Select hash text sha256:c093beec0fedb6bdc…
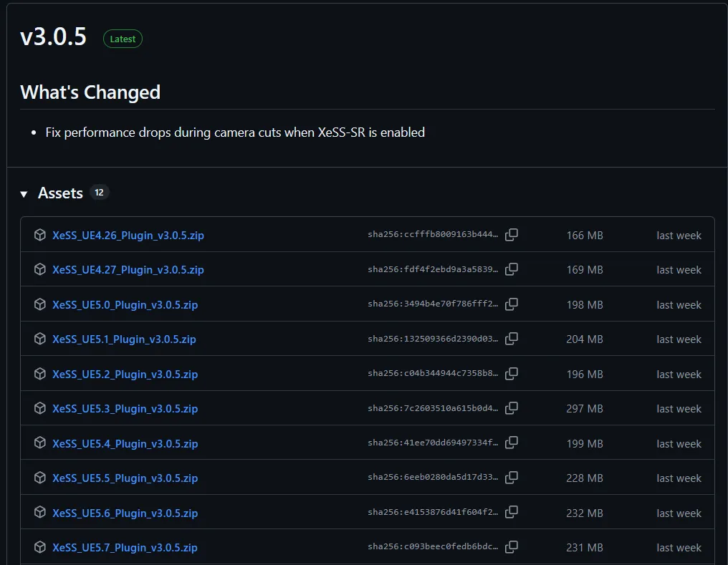Viewport: 728px width, 565px height. pyautogui.click(x=433, y=546)
